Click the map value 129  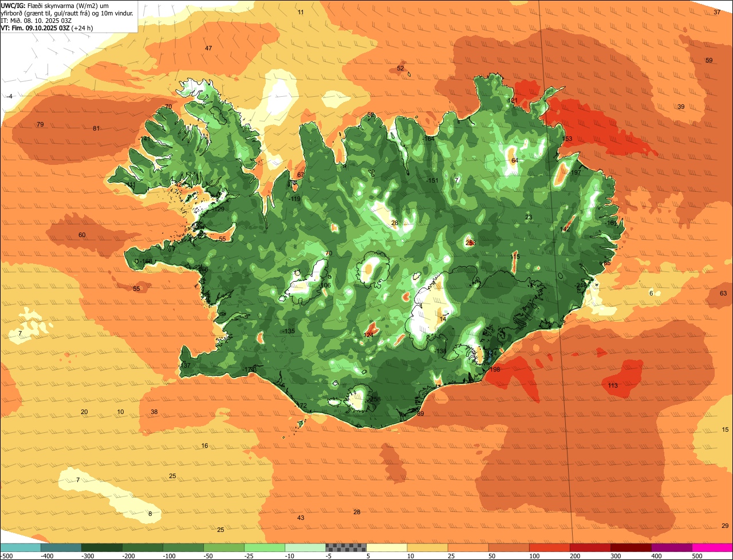(219, 209)
